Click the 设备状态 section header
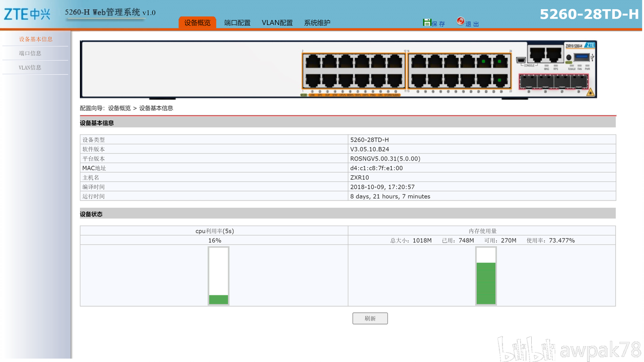Screen dimensions: 644x362 click(348, 214)
